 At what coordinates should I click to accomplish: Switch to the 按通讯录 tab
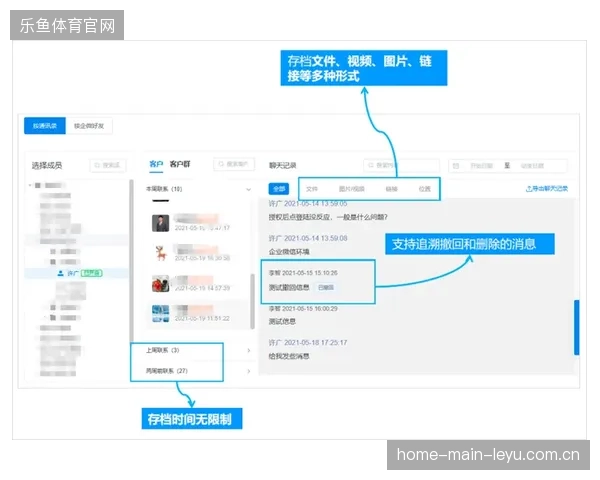tap(45, 126)
